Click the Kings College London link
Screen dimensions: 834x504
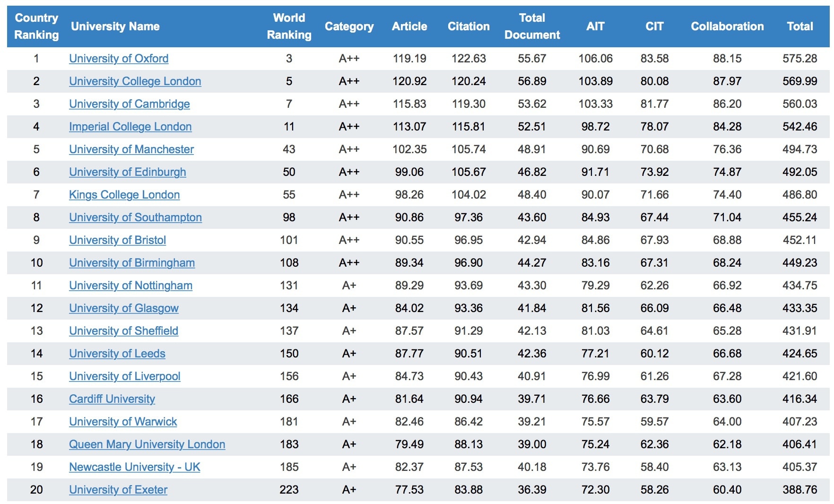click(x=124, y=195)
